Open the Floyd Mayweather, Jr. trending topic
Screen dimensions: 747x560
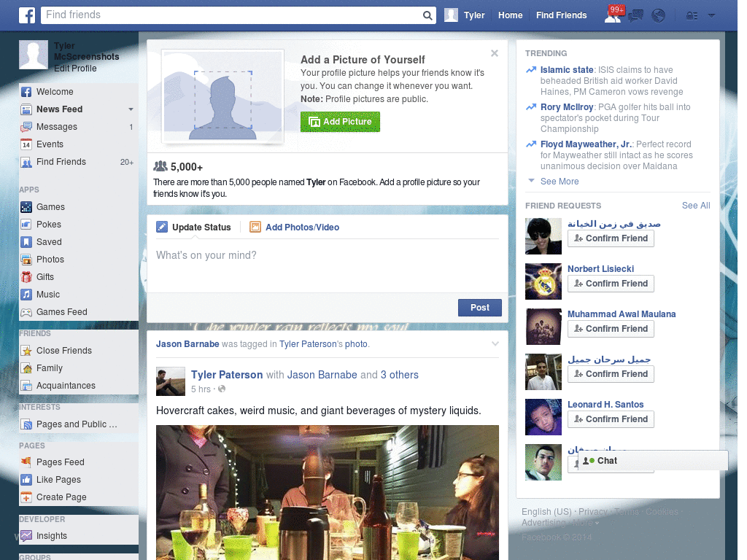(x=586, y=144)
